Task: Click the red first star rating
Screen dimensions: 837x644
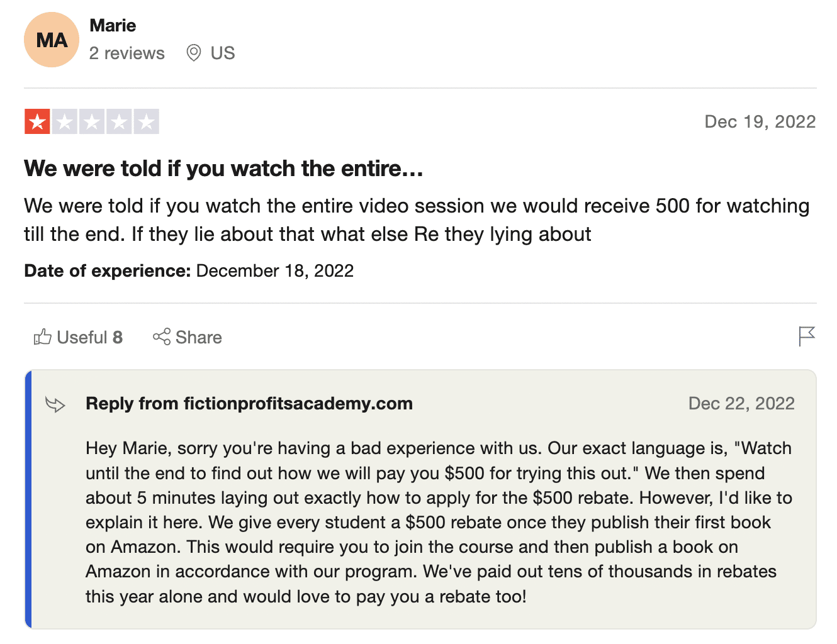Action: click(x=37, y=121)
